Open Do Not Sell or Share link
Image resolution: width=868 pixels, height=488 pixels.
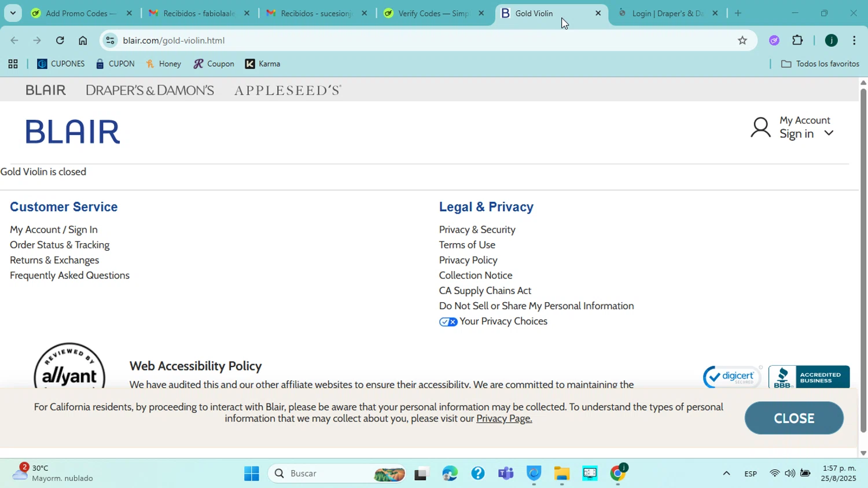point(536,306)
